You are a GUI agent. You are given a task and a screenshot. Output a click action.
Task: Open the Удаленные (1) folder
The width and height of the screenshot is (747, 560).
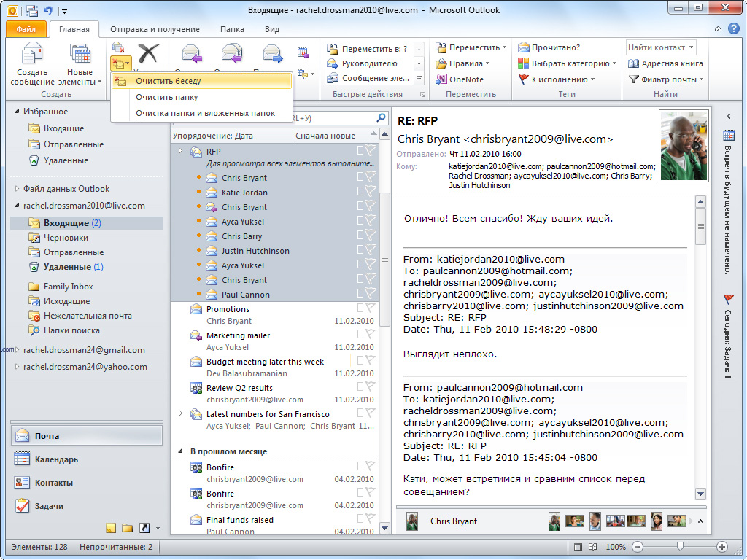coord(66,267)
